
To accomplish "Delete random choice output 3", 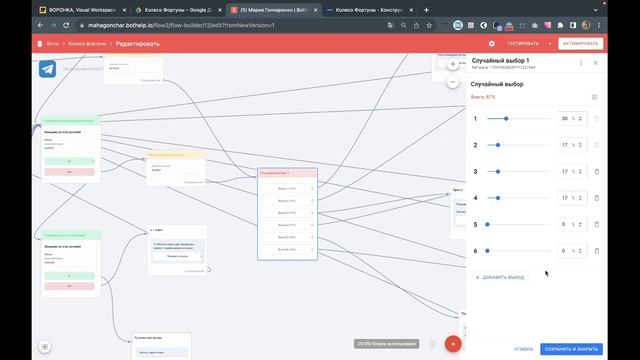I will 596,171.
